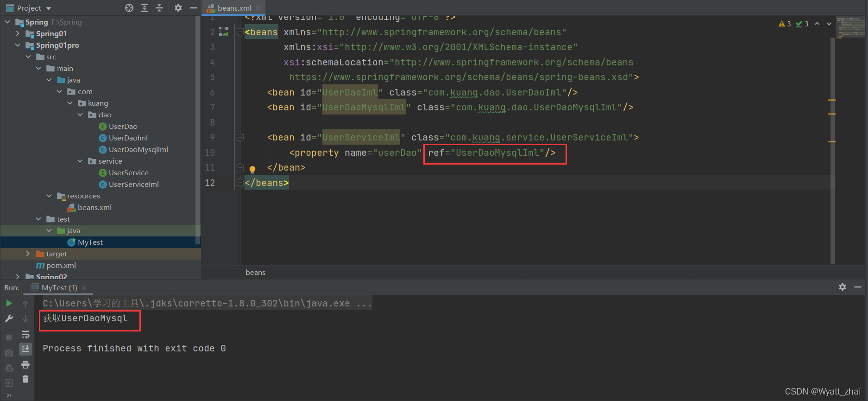The image size is (868, 401).
Task: Close the MyTest (1) run tab
Action: pos(84,288)
